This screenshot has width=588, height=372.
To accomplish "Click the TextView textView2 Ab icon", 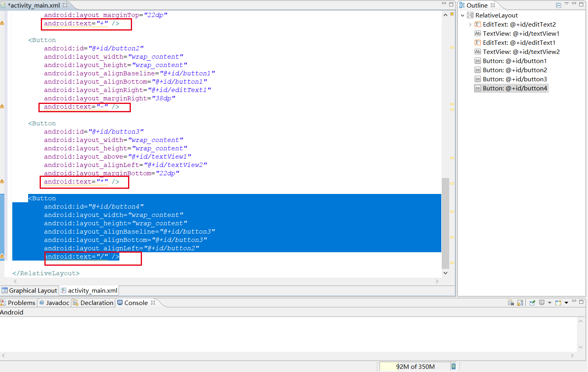I will (x=478, y=52).
